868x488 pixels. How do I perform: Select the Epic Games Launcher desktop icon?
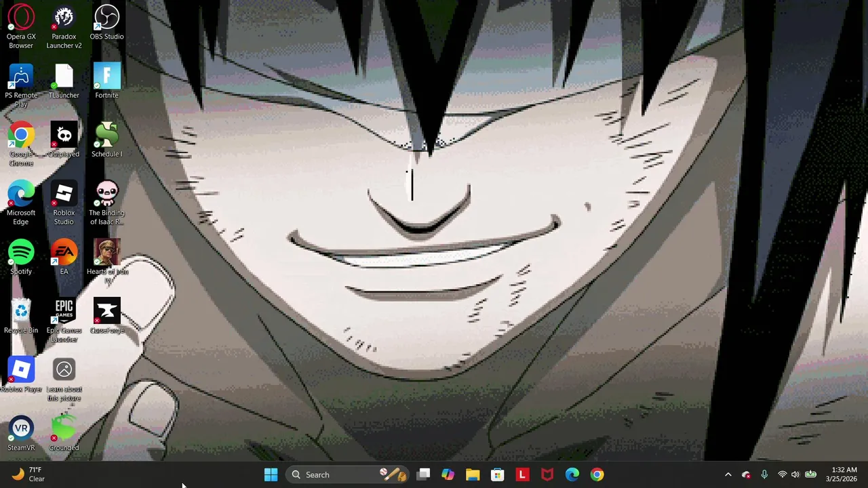(64, 321)
